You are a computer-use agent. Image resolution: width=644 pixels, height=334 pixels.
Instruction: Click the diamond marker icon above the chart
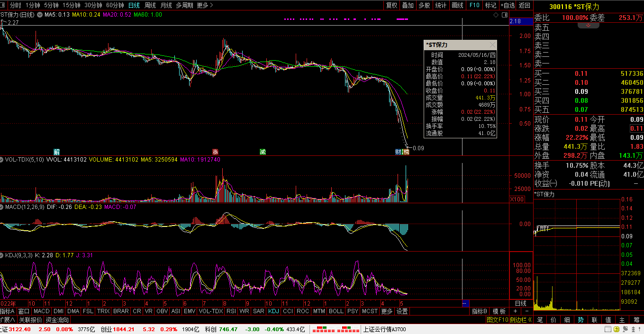point(496,15)
